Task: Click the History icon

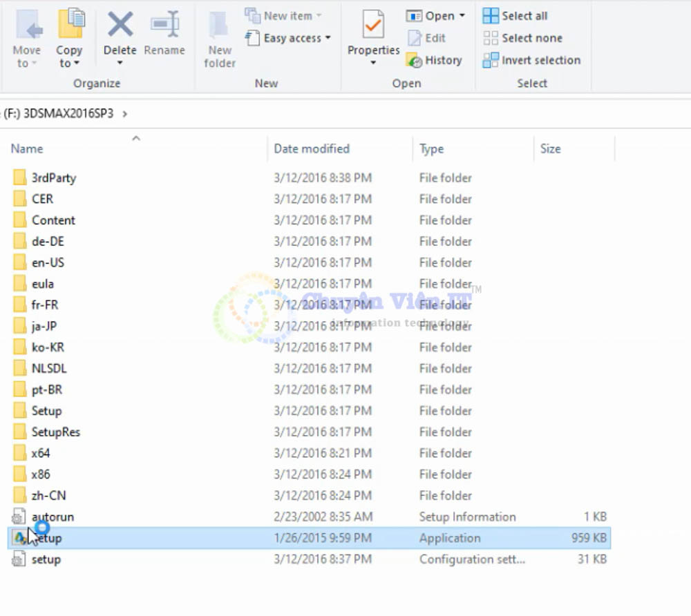Action: 415,61
